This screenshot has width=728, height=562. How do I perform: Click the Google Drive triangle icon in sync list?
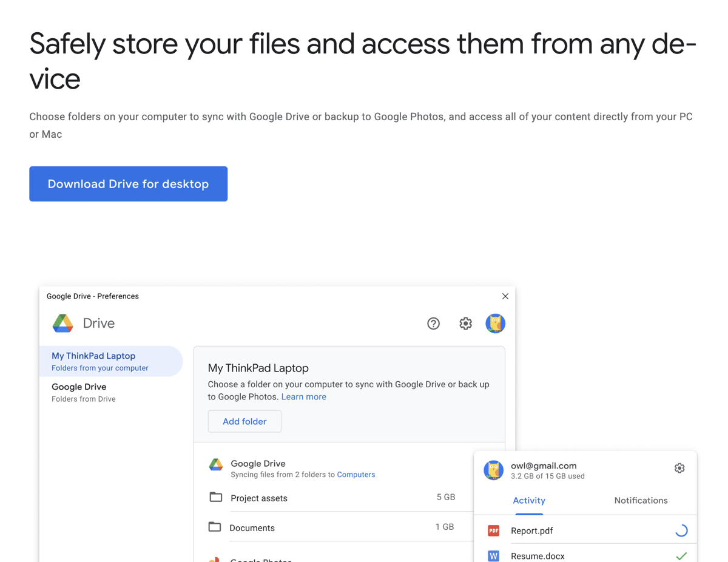pyautogui.click(x=216, y=465)
